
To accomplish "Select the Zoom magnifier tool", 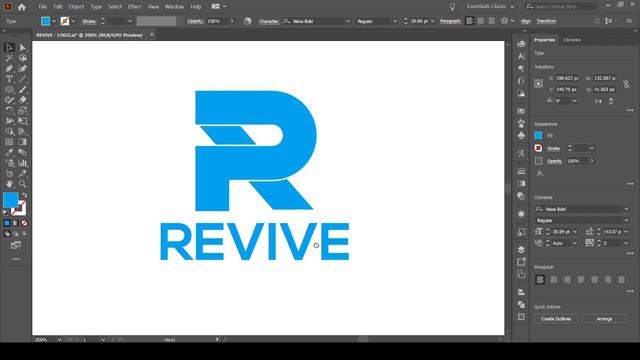I will (22, 184).
